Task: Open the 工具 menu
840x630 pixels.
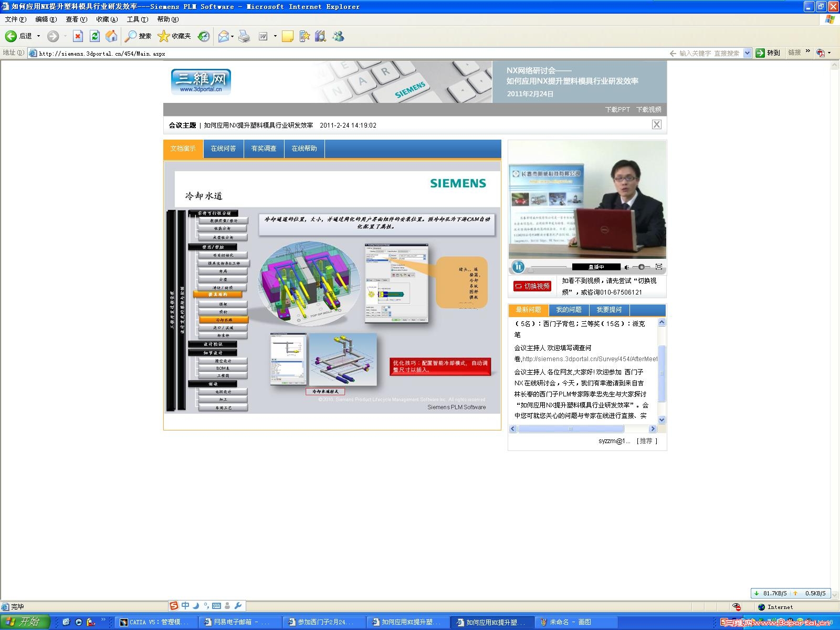Action: 138,19
